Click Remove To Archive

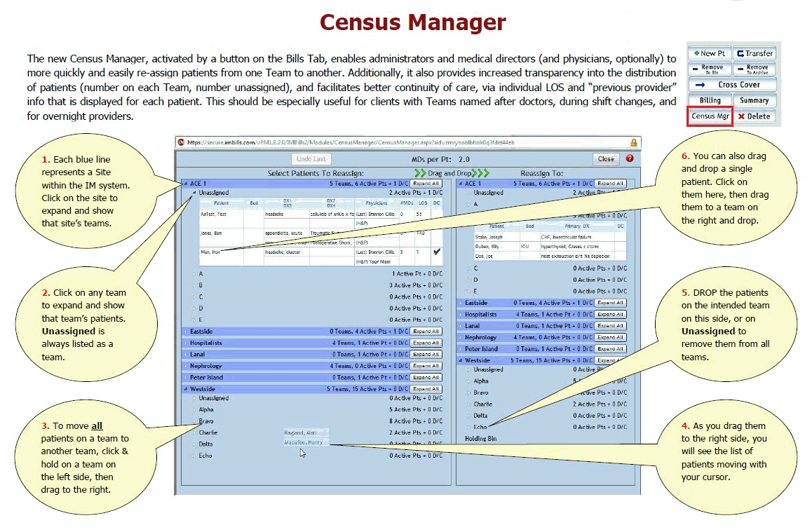coord(755,69)
